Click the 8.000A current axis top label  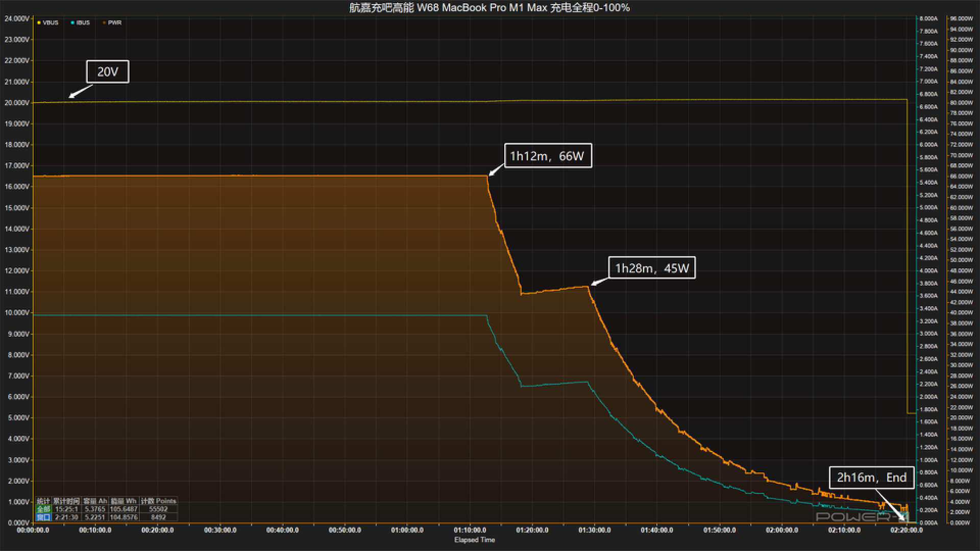click(928, 18)
